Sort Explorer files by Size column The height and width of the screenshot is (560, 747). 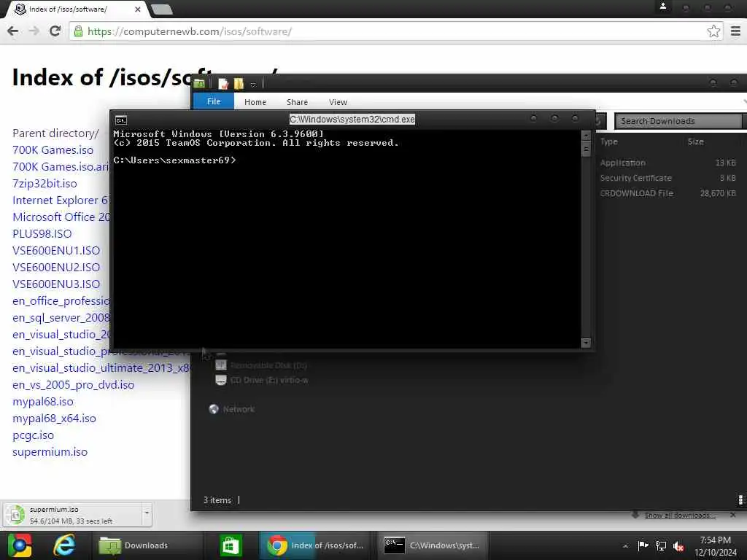tap(695, 141)
